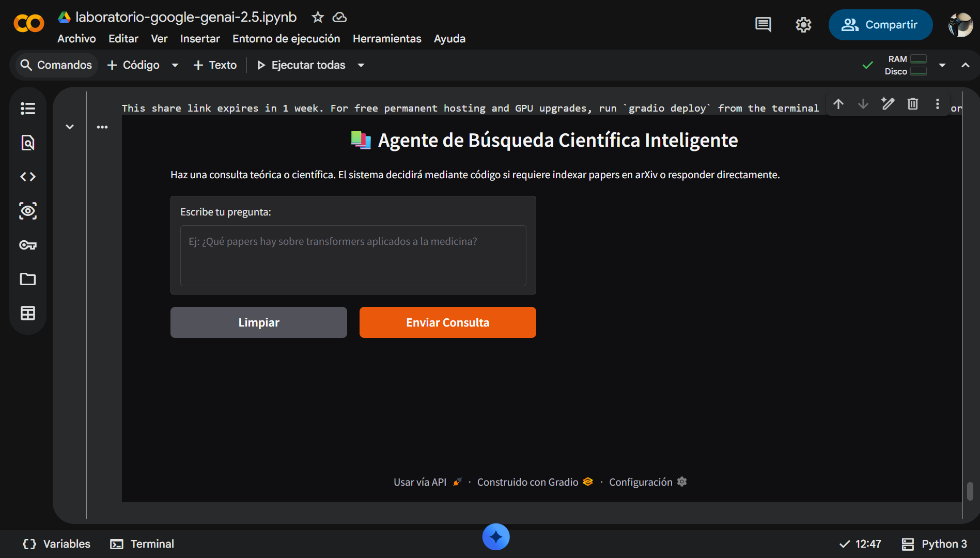Open the cell output options ellipsis
Viewport: 980px width, 558px height.
[102, 127]
